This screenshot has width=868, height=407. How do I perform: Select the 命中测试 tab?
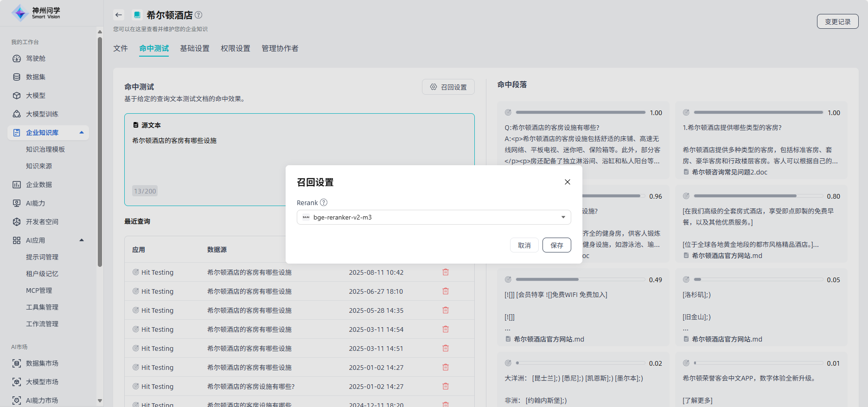[x=154, y=48]
